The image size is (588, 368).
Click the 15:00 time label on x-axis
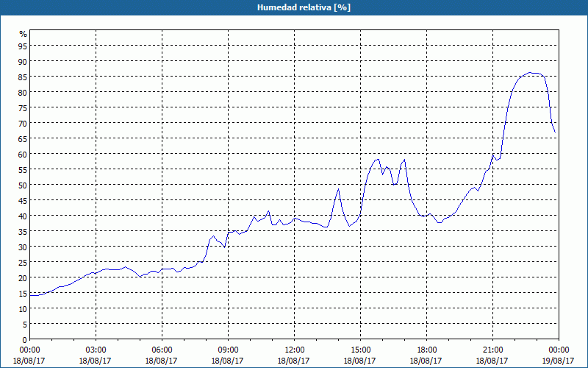point(360,350)
